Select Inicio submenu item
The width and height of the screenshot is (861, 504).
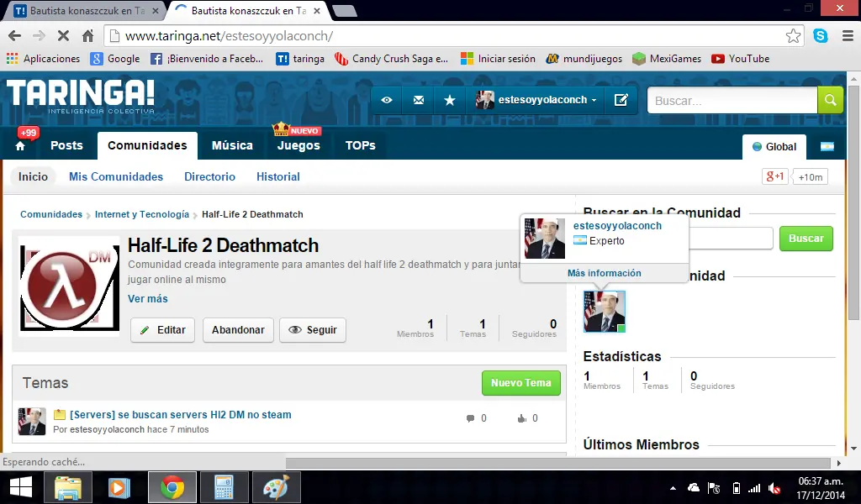(33, 176)
